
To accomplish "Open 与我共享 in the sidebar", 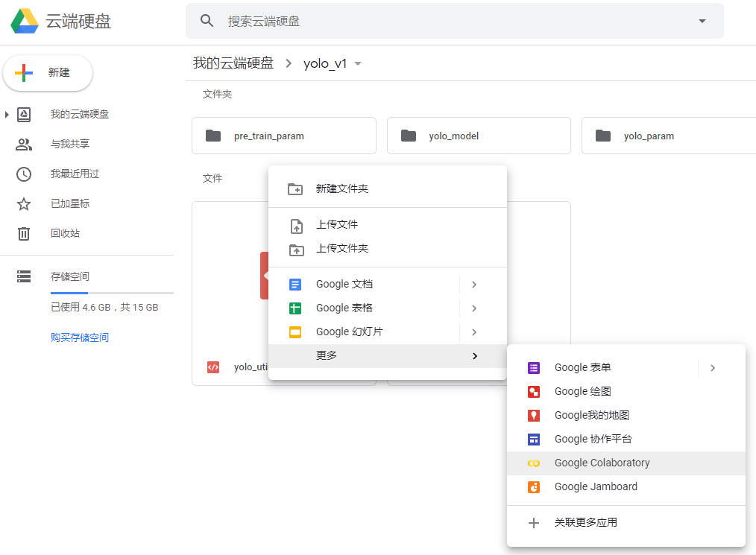I will [x=70, y=144].
